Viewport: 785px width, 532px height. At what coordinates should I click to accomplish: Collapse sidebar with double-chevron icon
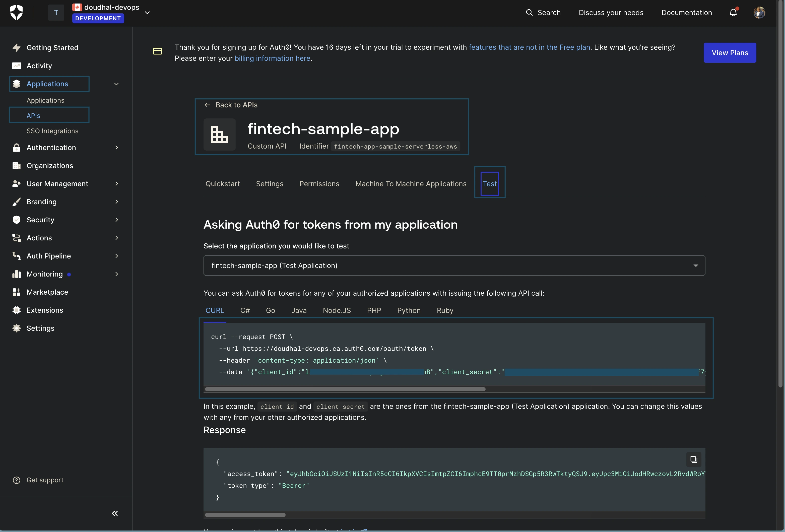(115, 513)
